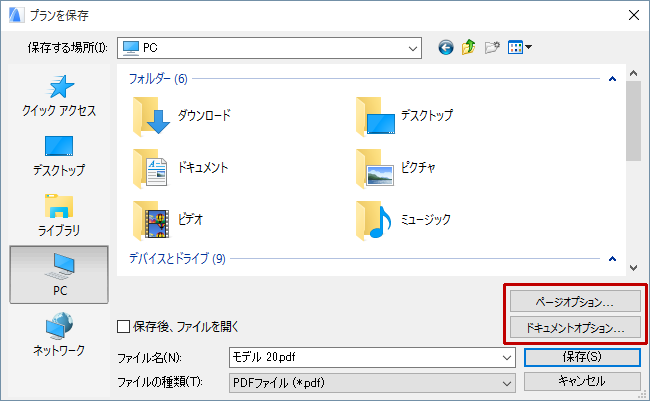Click the 'ビデオ' folder label
This screenshot has width=650, height=401.
190,219
